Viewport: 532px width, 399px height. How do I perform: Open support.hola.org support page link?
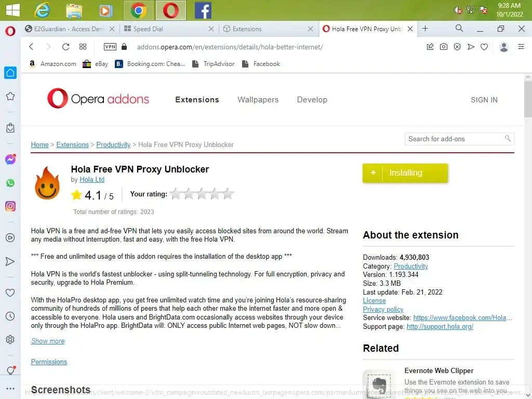pos(440,326)
